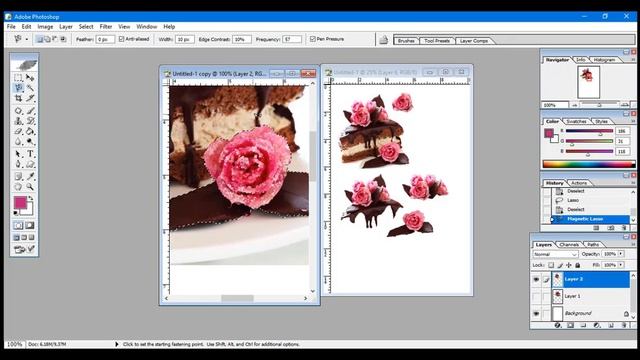Viewport: 640px width, 360px height.
Task: Enable the lock all padlock
Action: coord(578,265)
